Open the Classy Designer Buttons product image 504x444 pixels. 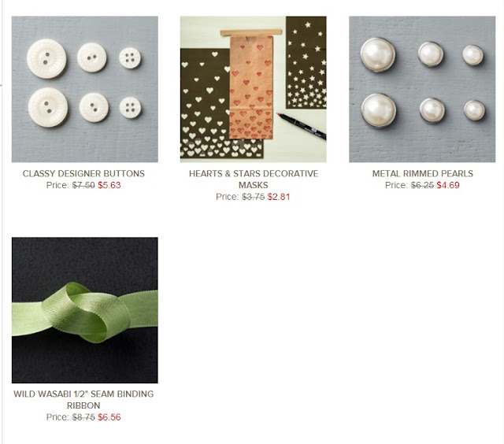(x=85, y=89)
